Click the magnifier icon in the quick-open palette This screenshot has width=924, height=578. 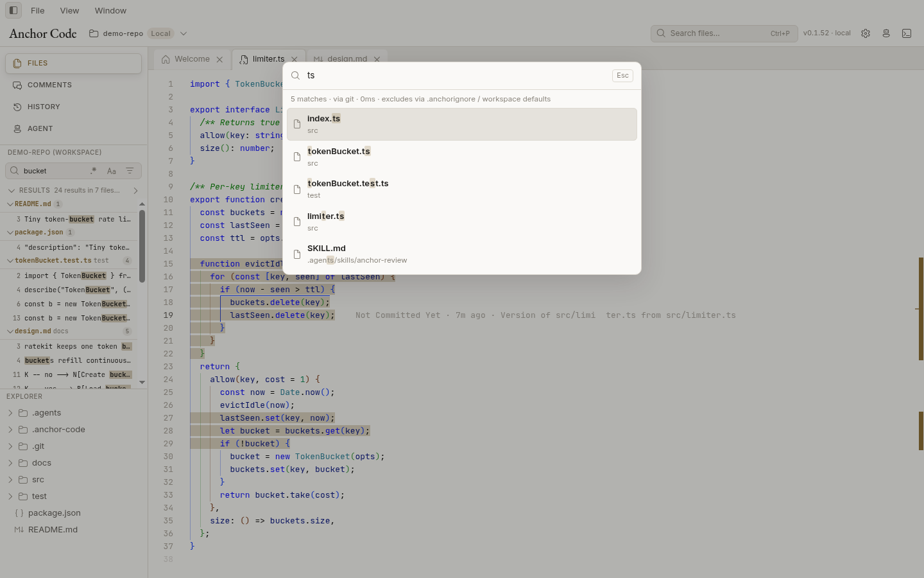296,76
